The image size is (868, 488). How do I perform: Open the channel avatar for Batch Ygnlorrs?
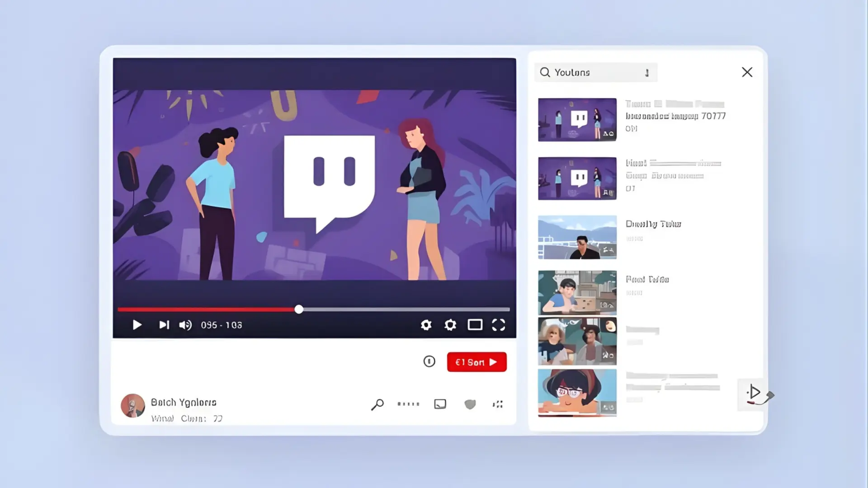133,405
